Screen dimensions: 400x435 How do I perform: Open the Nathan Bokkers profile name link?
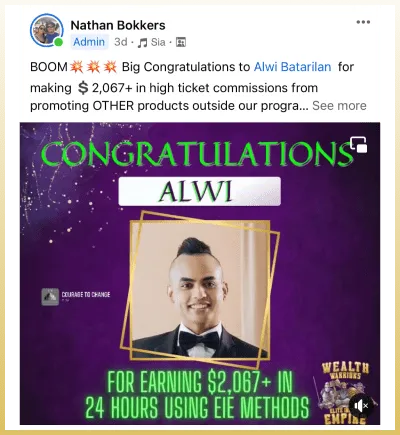click(118, 25)
